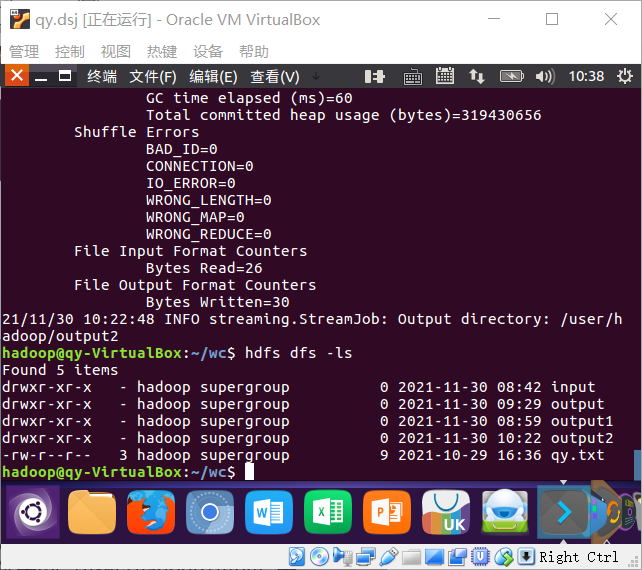Click the video capture status icon
The height and width of the screenshot is (570, 642).
pos(457,557)
